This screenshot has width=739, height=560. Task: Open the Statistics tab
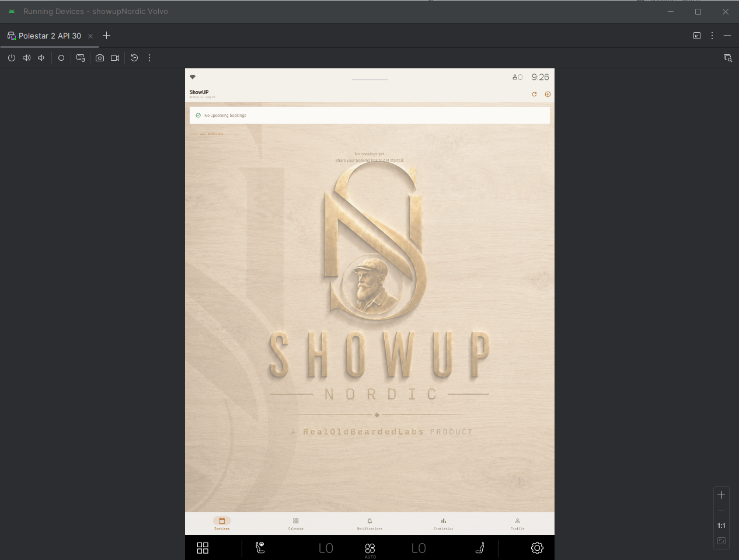tap(444, 523)
